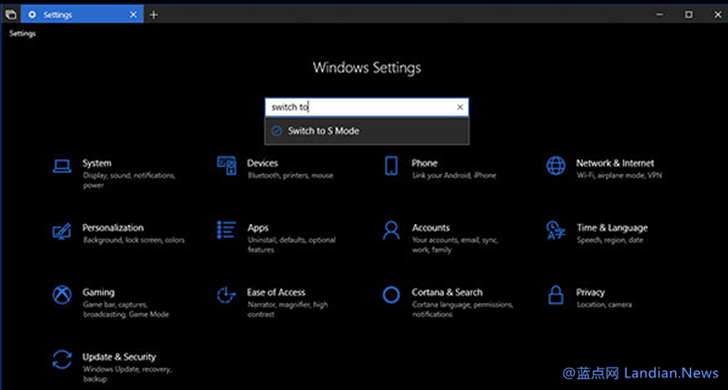Viewport: 728px width, 390px height.
Task: Maximize the Settings window
Action: tap(689, 14)
